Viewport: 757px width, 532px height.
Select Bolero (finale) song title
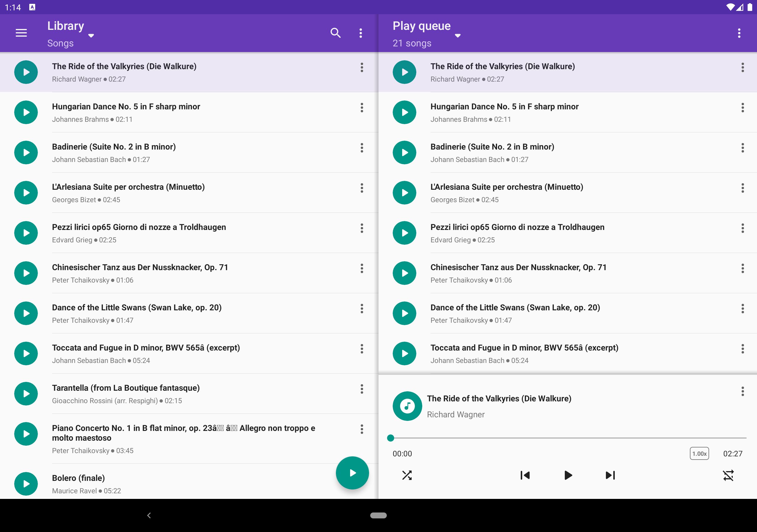tap(78, 478)
